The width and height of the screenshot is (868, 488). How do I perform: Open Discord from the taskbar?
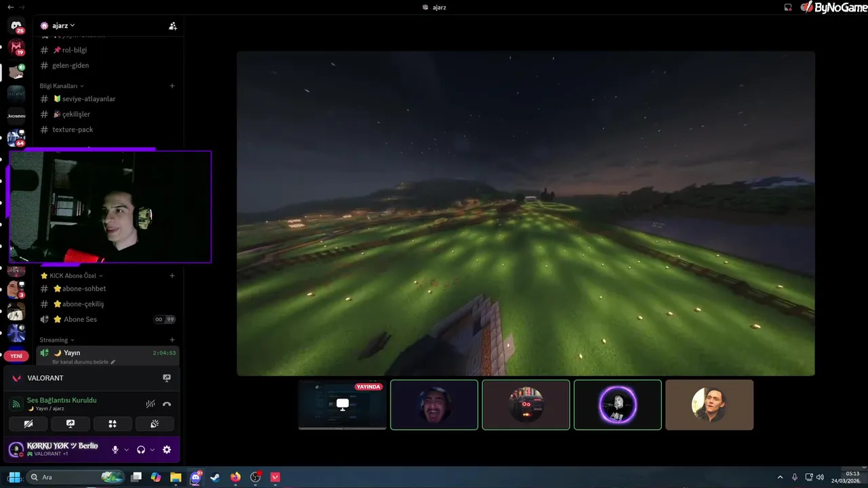click(x=195, y=477)
